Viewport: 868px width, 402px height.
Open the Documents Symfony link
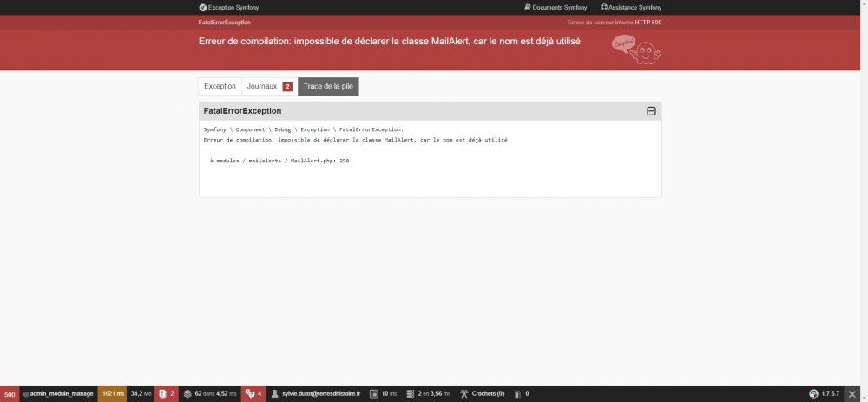[556, 8]
